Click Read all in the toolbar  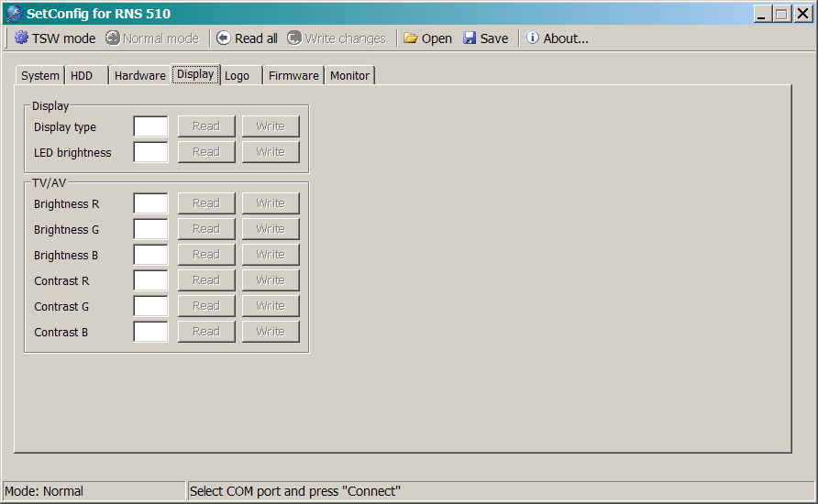pyautogui.click(x=247, y=38)
